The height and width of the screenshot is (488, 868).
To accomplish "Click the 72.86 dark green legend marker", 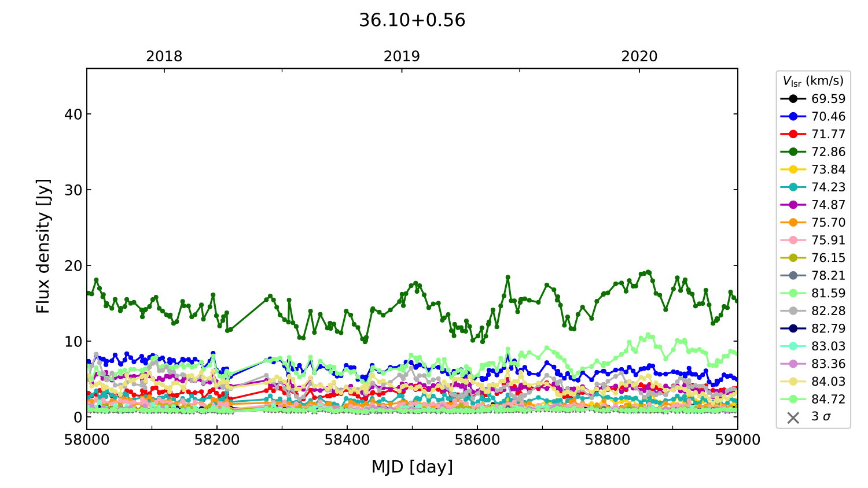I will (793, 151).
